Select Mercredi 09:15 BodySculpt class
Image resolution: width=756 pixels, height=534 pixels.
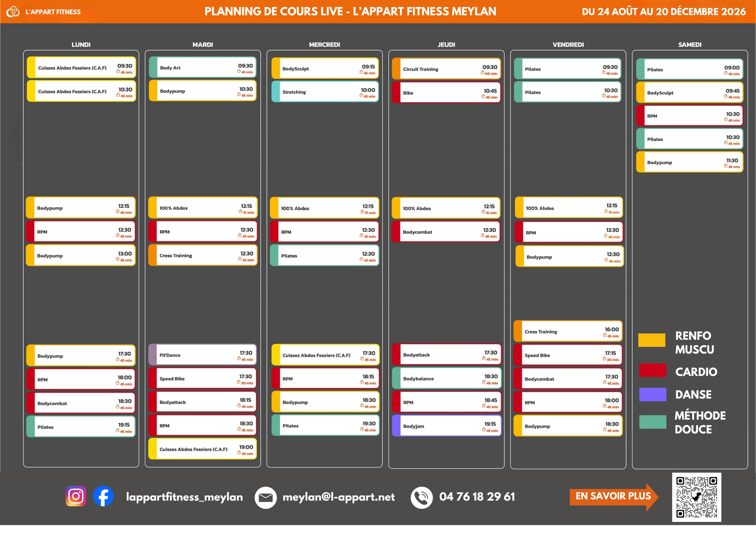click(x=325, y=68)
